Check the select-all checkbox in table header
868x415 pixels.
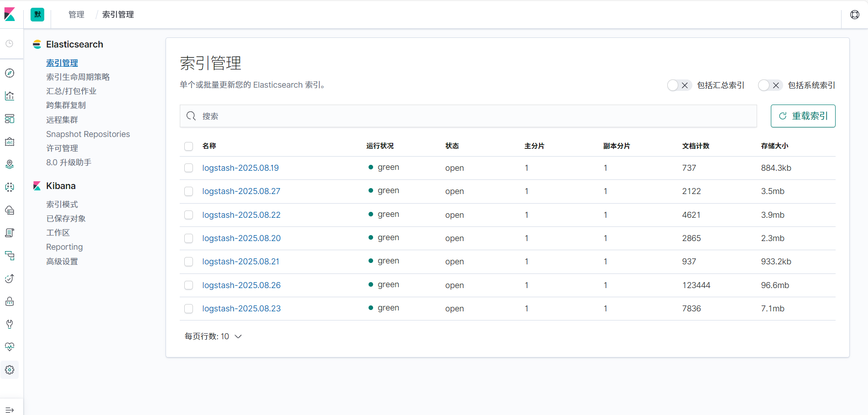pos(188,146)
